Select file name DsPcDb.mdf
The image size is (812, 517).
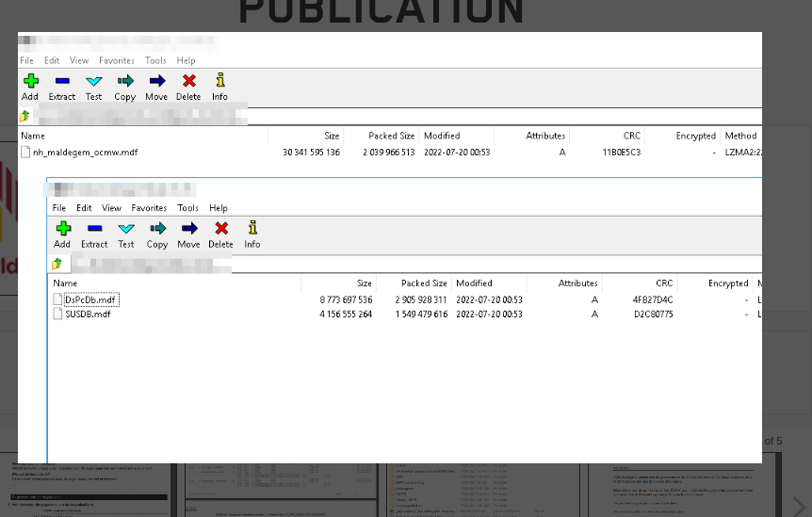[90, 299]
